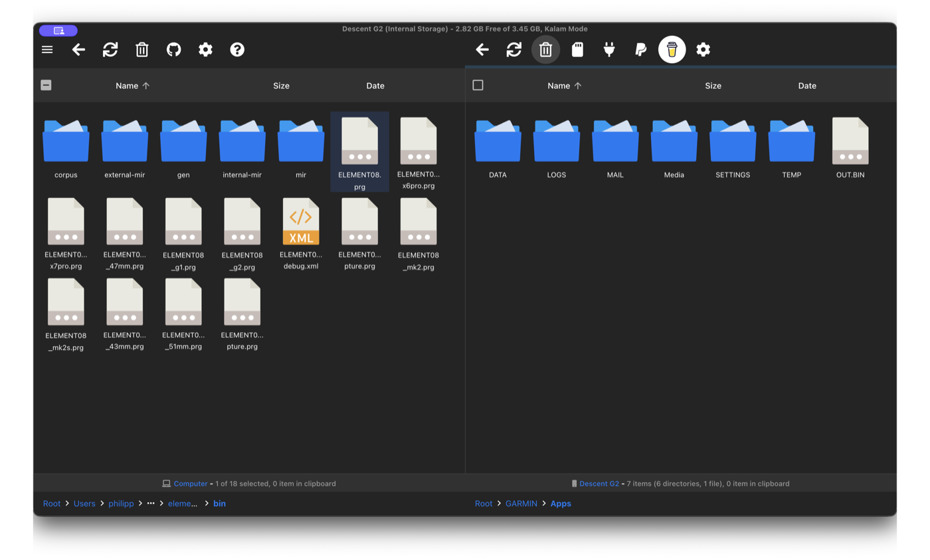Click the purple badge icon in title bar
Viewport: 930px width, 560px height.
click(58, 31)
